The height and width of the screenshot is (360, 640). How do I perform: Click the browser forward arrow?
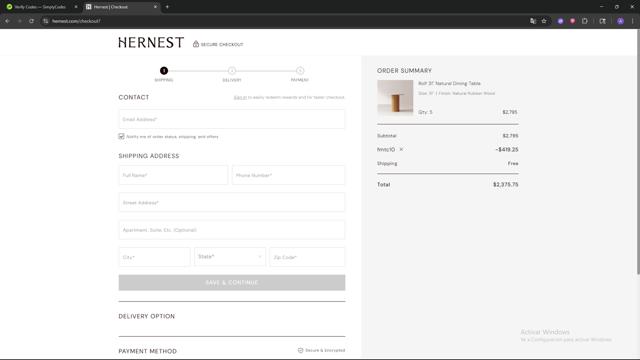(x=19, y=21)
